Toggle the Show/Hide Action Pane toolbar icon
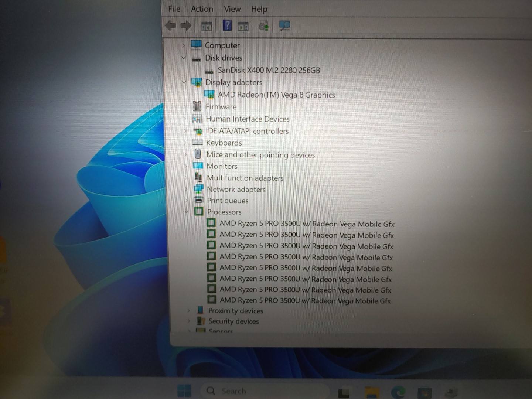 tap(243, 26)
